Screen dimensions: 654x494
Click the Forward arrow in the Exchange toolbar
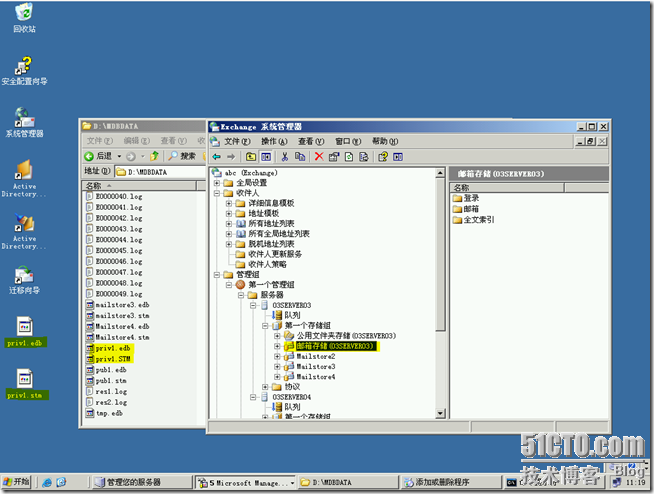[231, 157]
